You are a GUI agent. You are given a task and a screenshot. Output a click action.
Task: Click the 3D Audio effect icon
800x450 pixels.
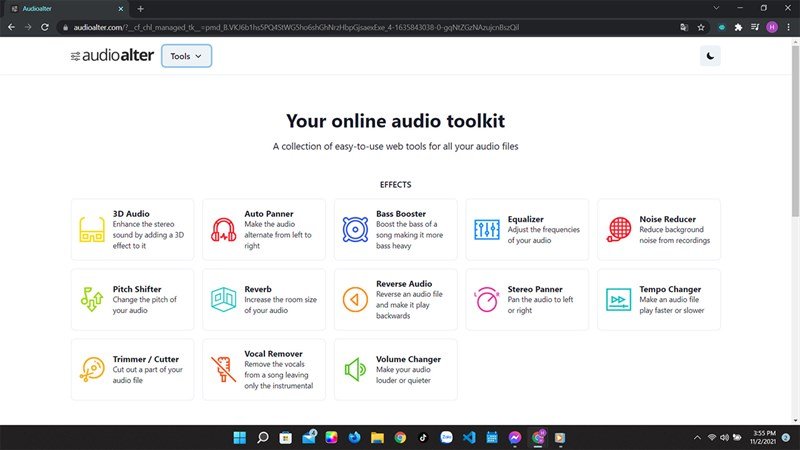tap(93, 229)
